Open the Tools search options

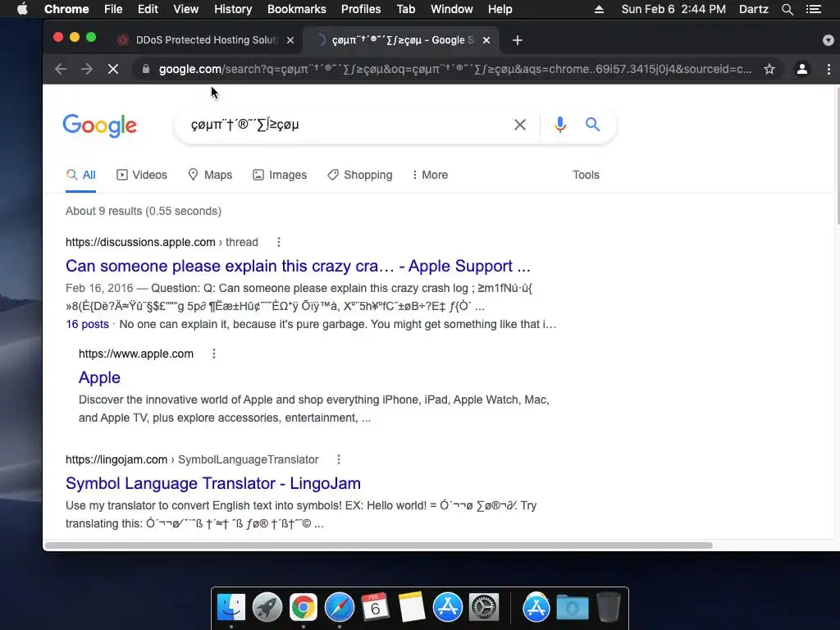pos(586,176)
